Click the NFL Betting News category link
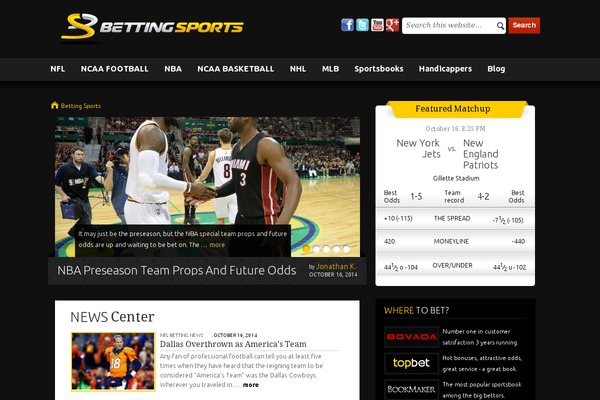The width and height of the screenshot is (600, 400). [181, 335]
